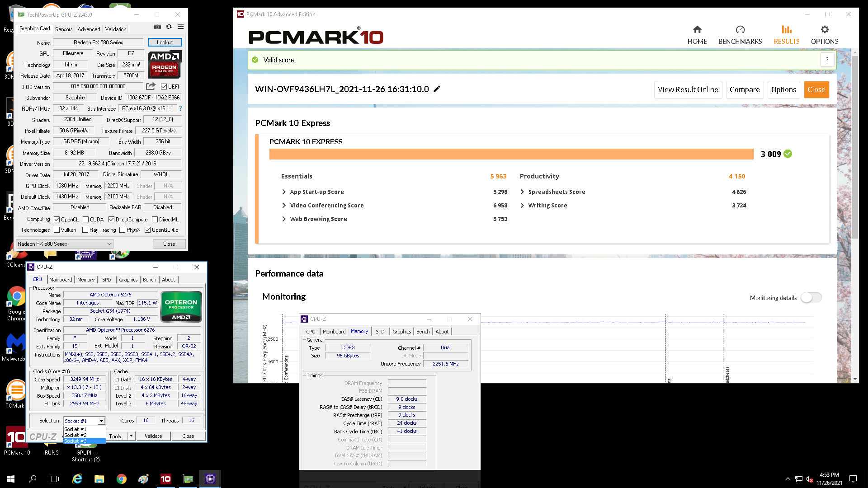This screenshot has width=868, height=488.
Task: Open SPD tab in left CPU-Z
Action: 107,280
